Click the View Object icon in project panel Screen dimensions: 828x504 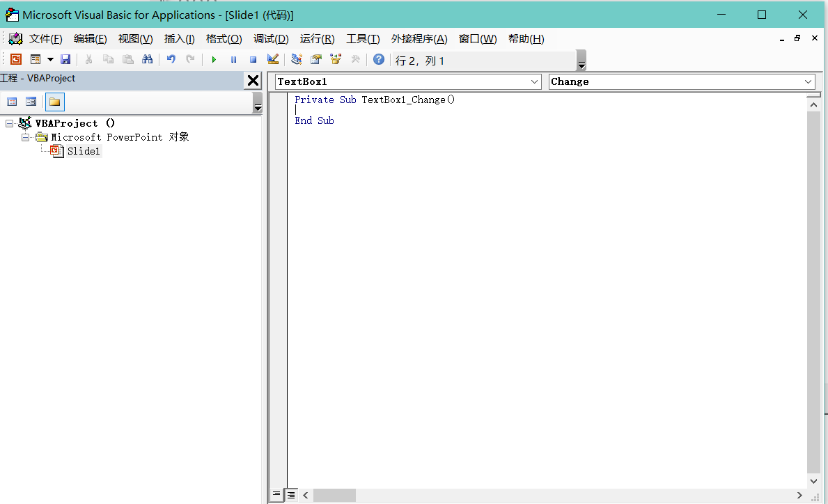coord(31,102)
